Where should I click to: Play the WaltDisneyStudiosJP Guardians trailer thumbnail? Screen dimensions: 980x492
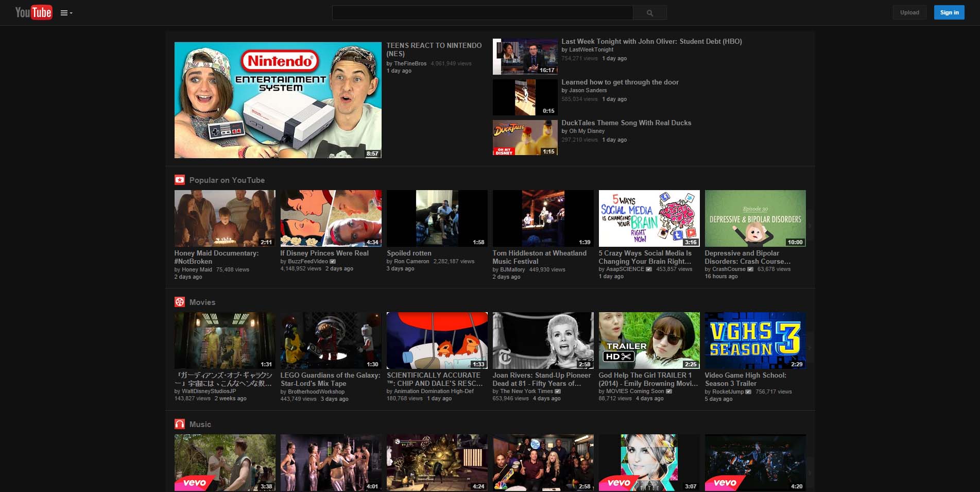(x=225, y=341)
